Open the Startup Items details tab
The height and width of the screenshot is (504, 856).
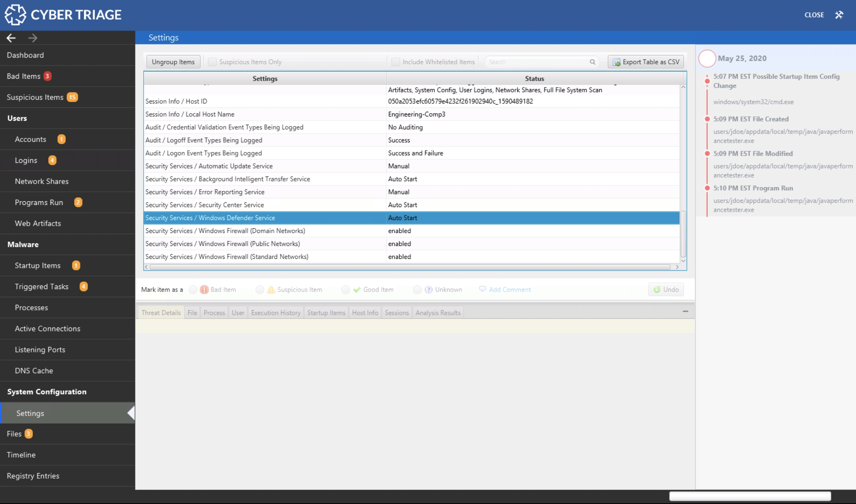click(326, 312)
